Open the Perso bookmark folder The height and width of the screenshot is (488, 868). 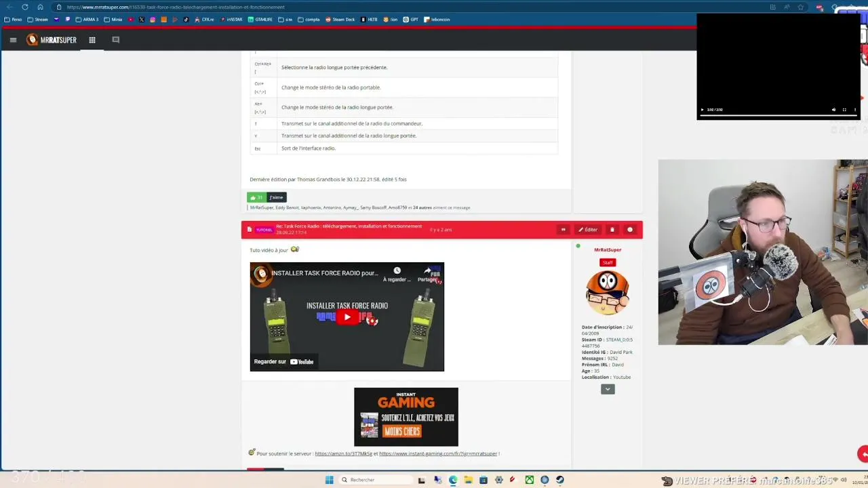13,20
